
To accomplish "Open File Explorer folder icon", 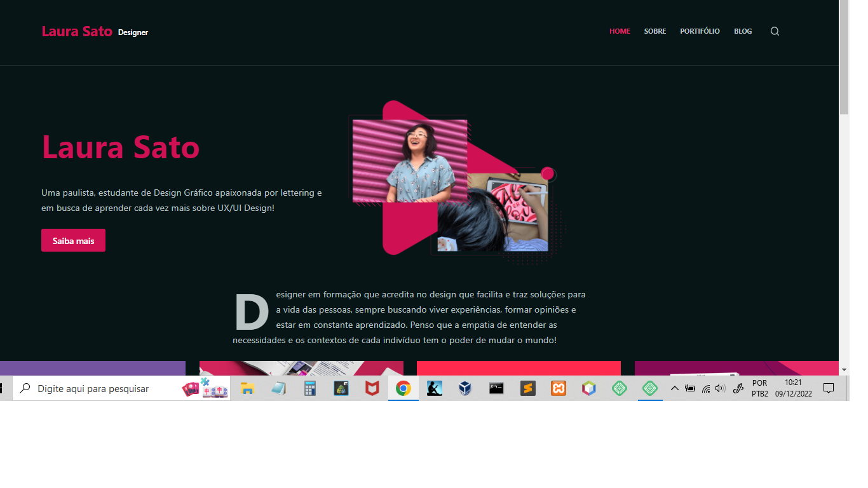I will (x=247, y=388).
